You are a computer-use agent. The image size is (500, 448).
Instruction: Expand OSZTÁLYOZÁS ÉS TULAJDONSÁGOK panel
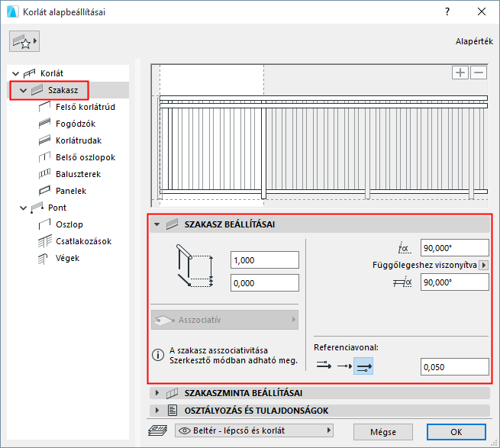(156, 411)
